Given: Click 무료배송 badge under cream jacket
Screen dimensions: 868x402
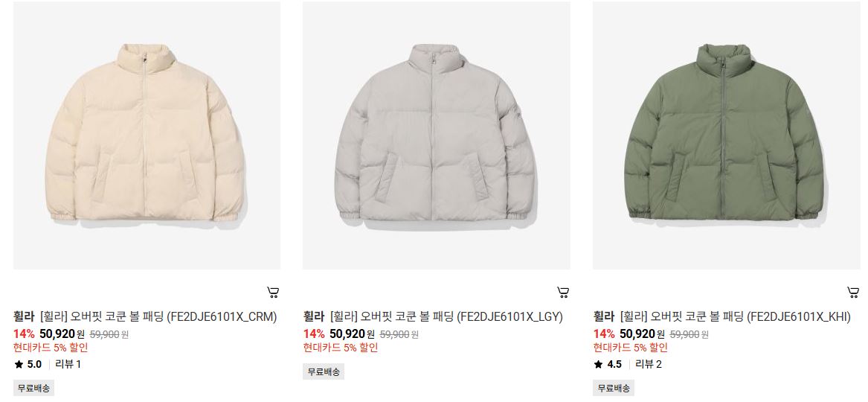Looking at the screenshot, I should click(x=33, y=388).
